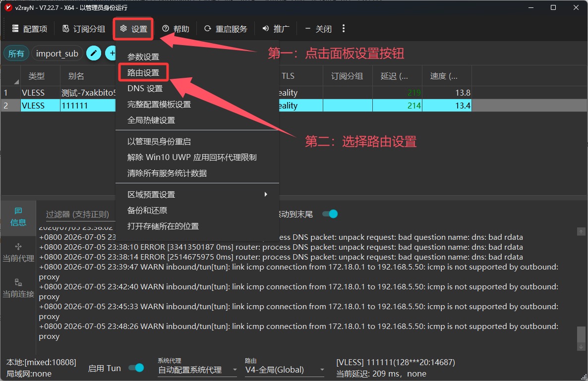588x381 pixels.
Task: Choose 路由设置 from settings menu
Action: coord(143,73)
